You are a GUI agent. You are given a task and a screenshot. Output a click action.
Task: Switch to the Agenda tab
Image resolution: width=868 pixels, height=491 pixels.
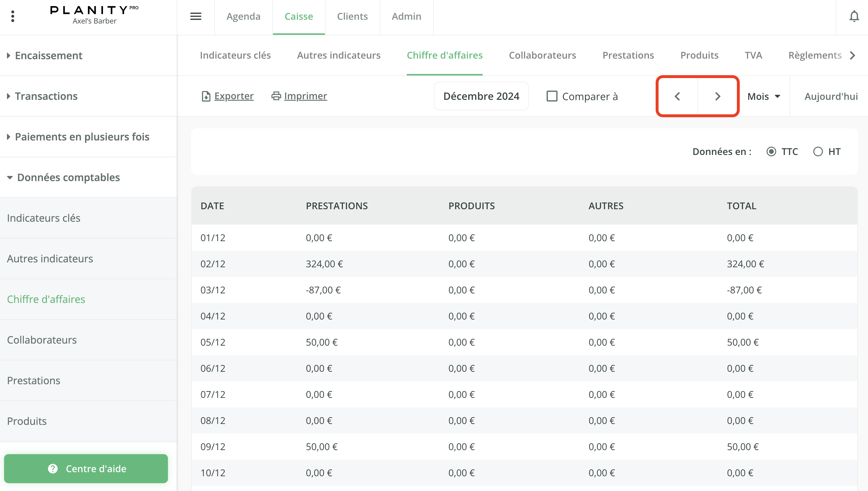pos(243,16)
